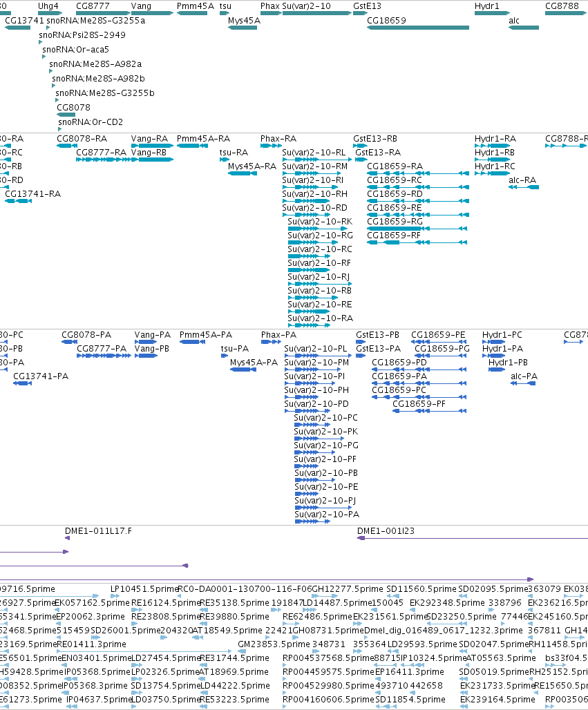Select the CG18659-PE protein label
Image resolution: width=588 pixels, height=710 pixels.
438,335
